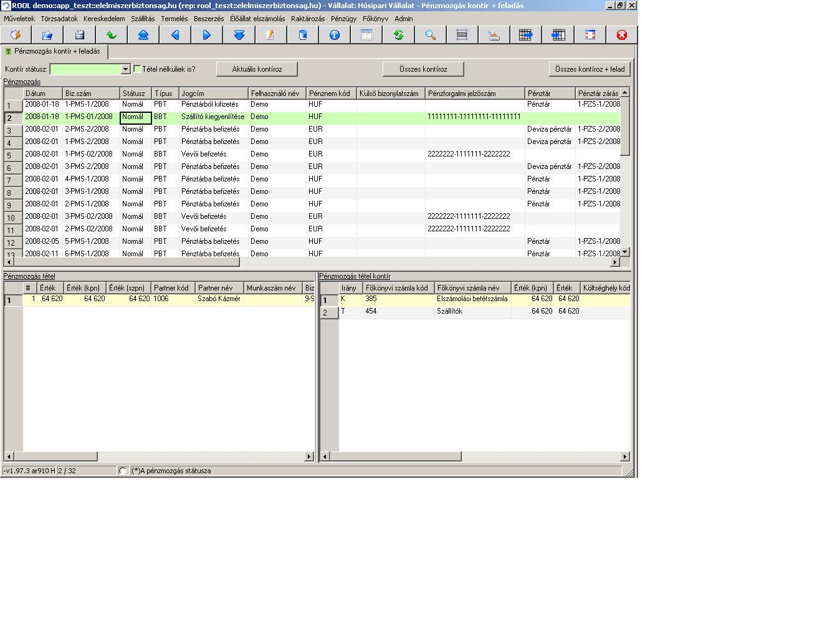Image resolution: width=840 pixels, height=631 pixels.
Task: Click the pencil edit note toolbar icon
Action: click(270, 35)
